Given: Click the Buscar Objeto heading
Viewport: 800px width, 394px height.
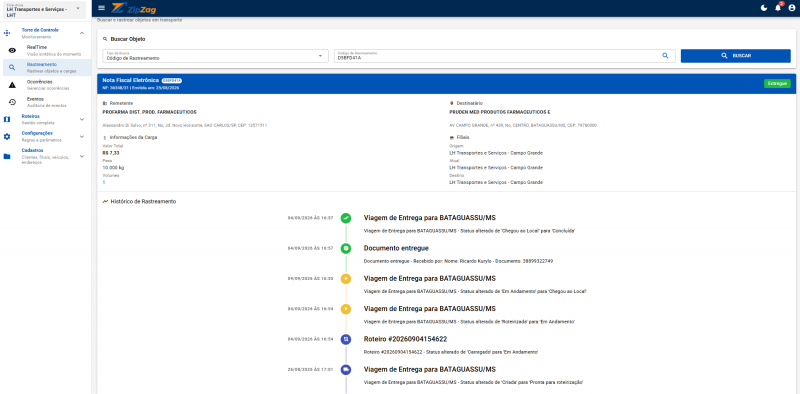Looking at the screenshot, I should click(128, 39).
